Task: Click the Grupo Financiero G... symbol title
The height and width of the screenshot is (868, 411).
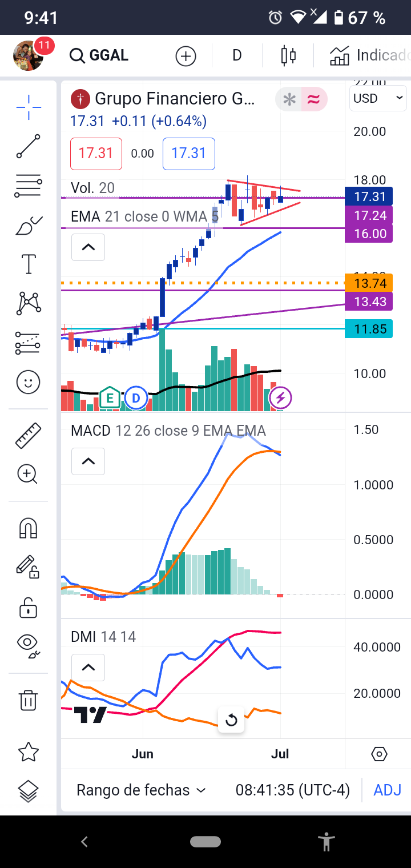Action: [175, 99]
